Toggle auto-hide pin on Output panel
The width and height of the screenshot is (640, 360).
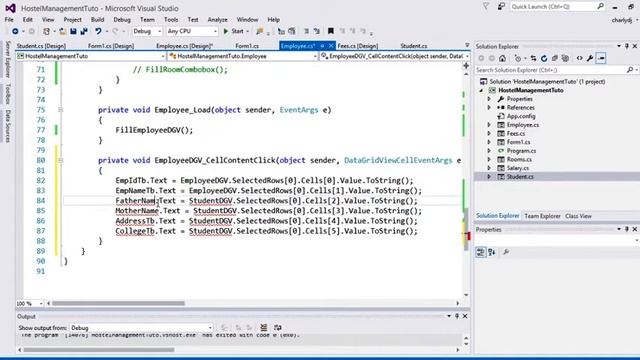click(457, 316)
